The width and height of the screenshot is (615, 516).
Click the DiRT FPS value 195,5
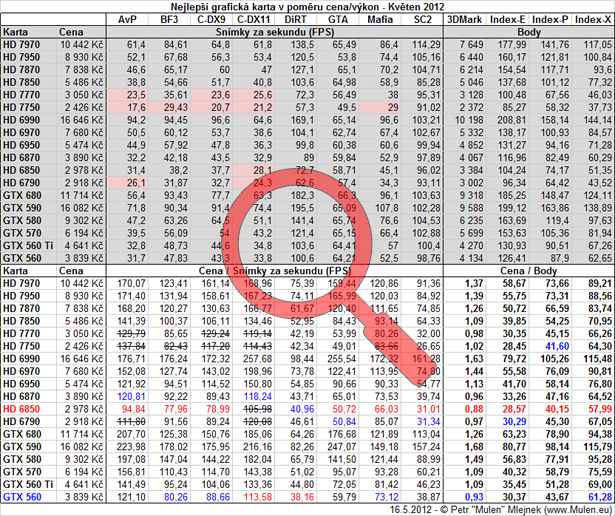click(x=302, y=208)
